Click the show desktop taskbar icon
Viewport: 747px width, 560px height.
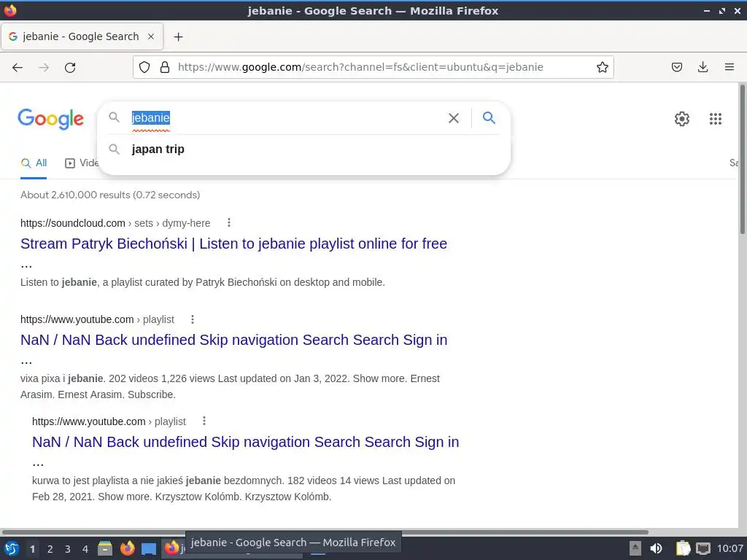(x=149, y=548)
